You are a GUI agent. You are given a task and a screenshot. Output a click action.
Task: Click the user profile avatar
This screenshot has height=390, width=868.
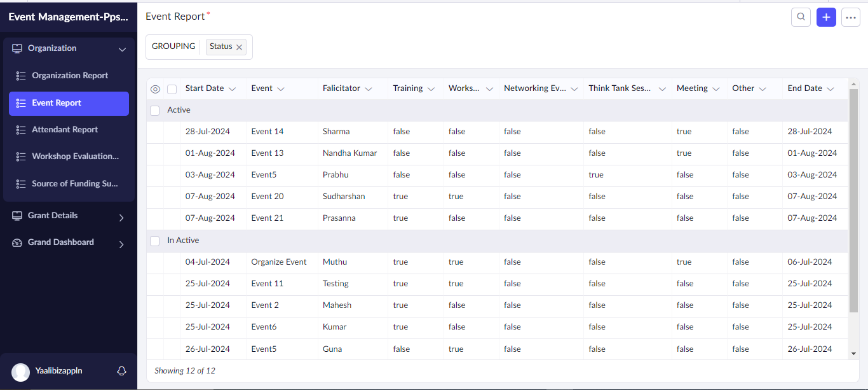[x=21, y=372]
